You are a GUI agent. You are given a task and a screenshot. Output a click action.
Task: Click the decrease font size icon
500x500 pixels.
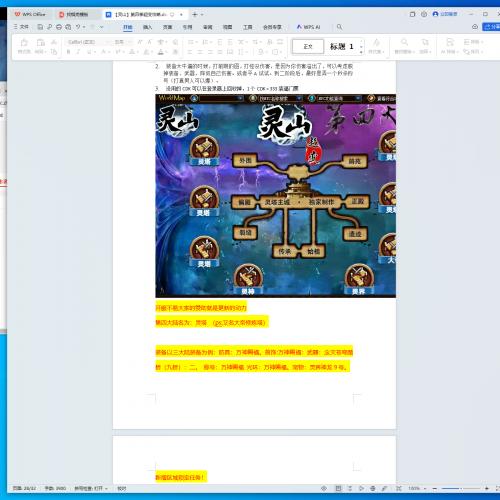[x=149, y=42]
